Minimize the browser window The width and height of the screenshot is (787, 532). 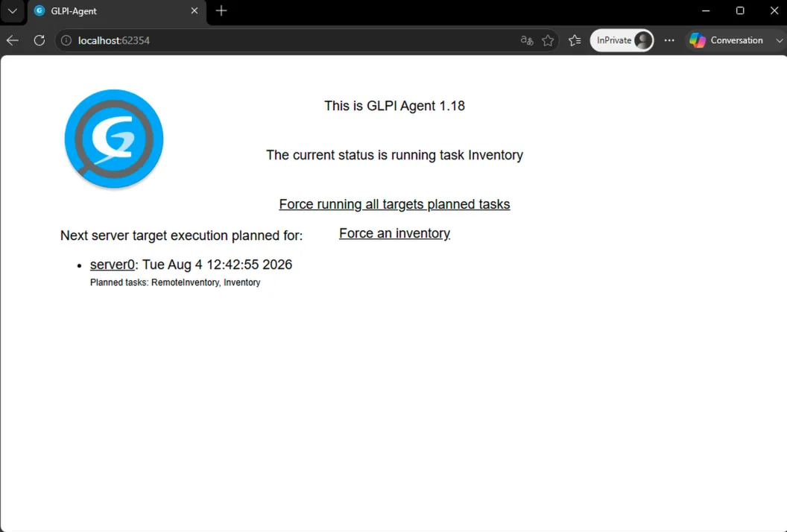pyautogui.click(x=706, y=10)
